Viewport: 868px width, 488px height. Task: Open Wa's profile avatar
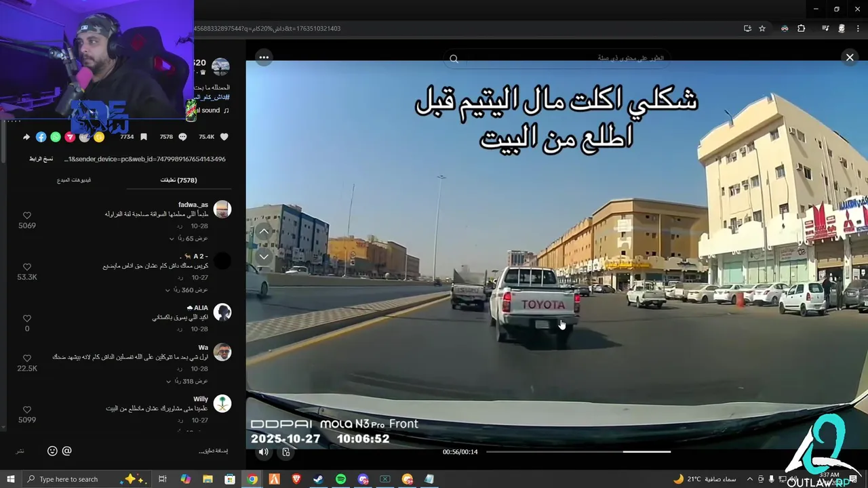tap(222, 352)
